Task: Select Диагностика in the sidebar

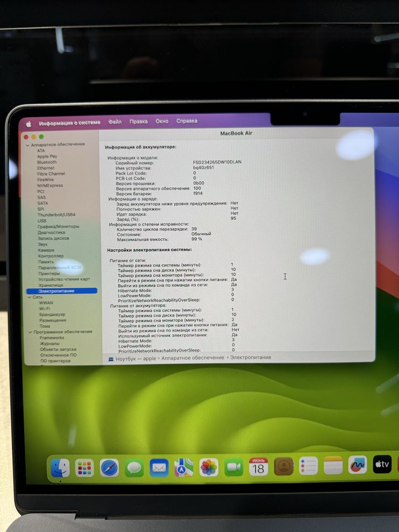Action: (51, 232)
